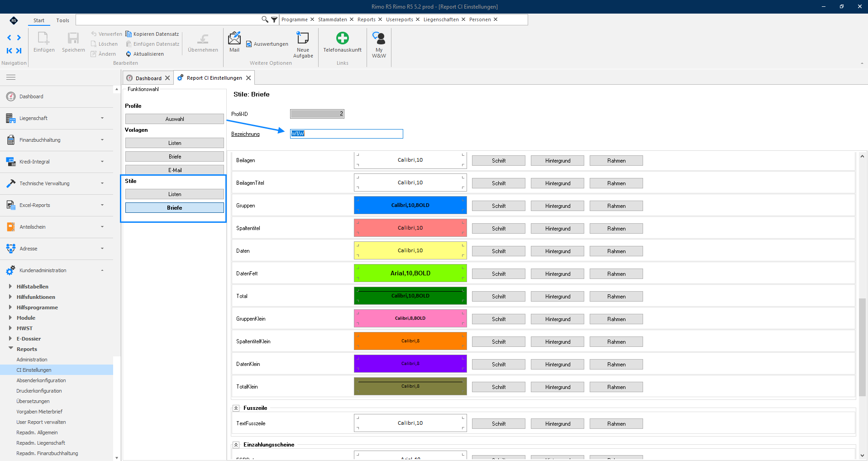This screenshot has height=461, width=868.
Task: Click the E-Mail button under Vorlagen
Action: [x=175, y=170]
